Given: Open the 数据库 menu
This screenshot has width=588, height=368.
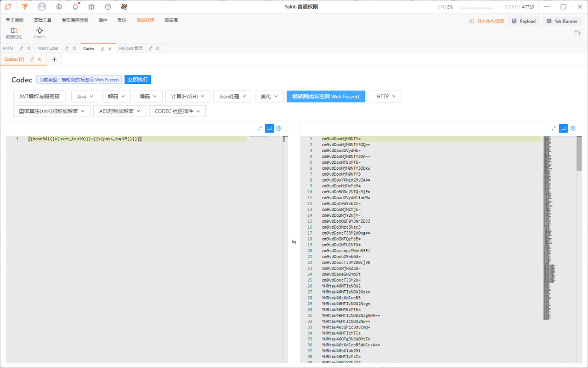Looking at the screenshot, I should (x=171, y=20).
